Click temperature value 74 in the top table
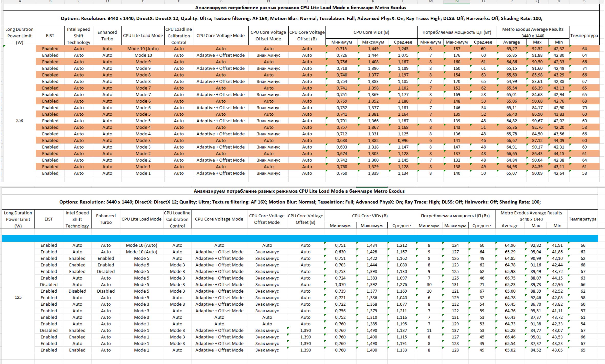Image resolution: width=605 pixels, height=364 pixels. (584, 68)
